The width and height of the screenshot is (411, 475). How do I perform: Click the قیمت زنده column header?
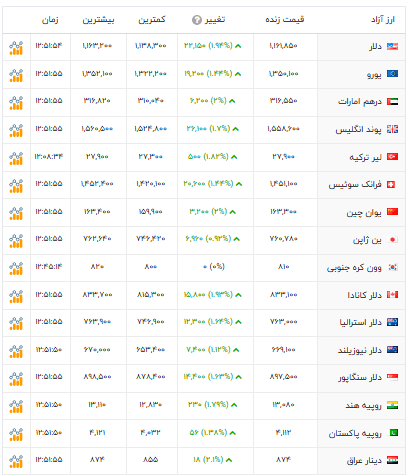pos(285,20)
